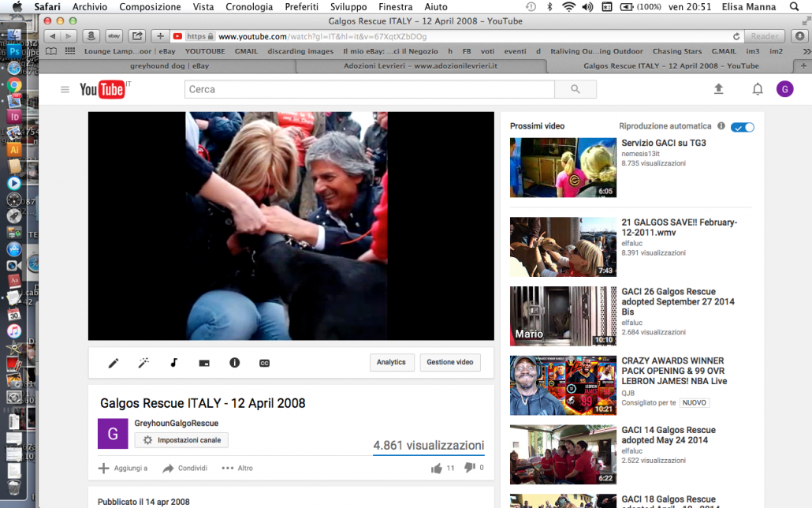This screenshot has width=812, height=508.
Task: Click the main video player
Action: pos(291,226)
